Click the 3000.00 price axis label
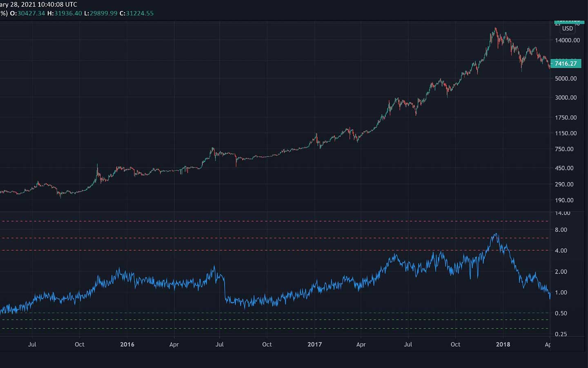This screenshot has height=368, width=588. (x=566, y=98)
